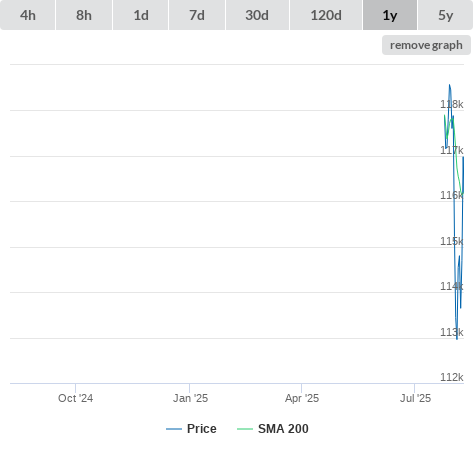This screenshot has width=474, height=455.
Task: Select the 30d range tab
Action: tap(257, 15)
